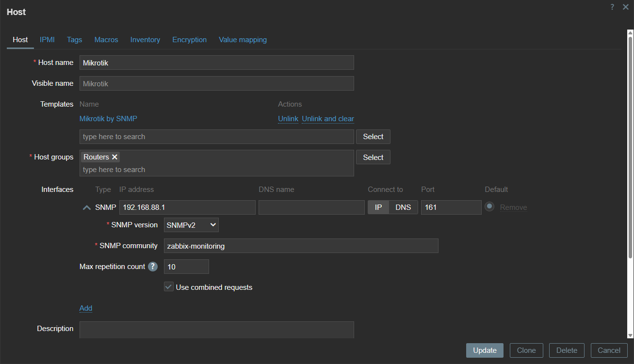Open the Inventory tab
The image size is (634, 364).
(x=145, y=40)
